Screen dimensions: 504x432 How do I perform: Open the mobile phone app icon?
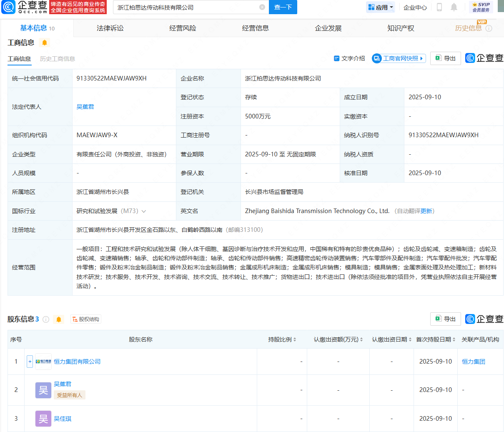tap(439, 7)
